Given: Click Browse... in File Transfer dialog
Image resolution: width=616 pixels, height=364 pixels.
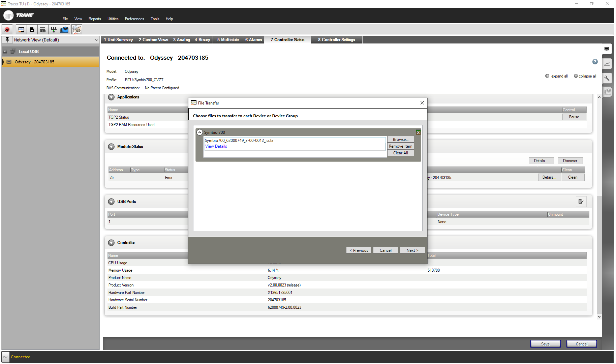Looking at the screenshot, I should (x=400, y=140).
